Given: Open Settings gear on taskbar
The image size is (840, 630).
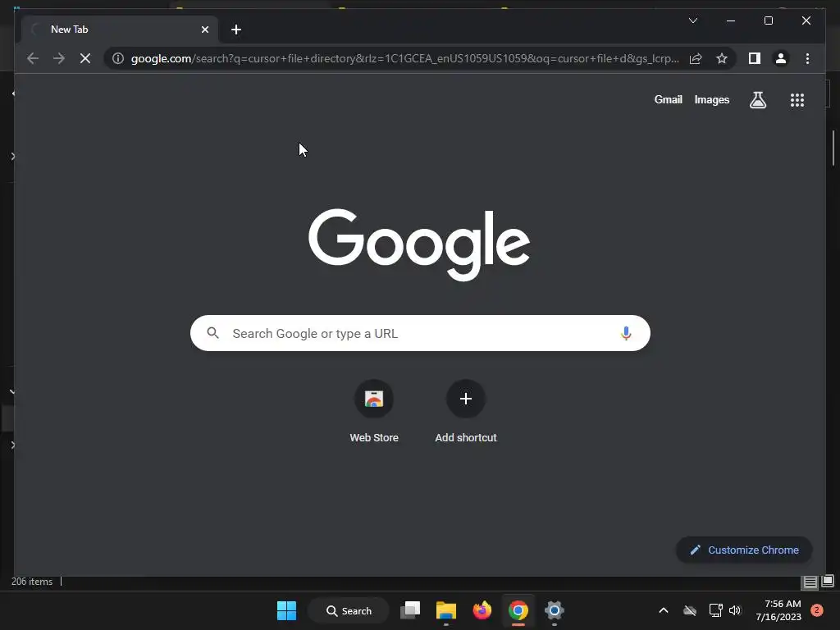Looking at the screenshot, I should (x=555, y=610).
